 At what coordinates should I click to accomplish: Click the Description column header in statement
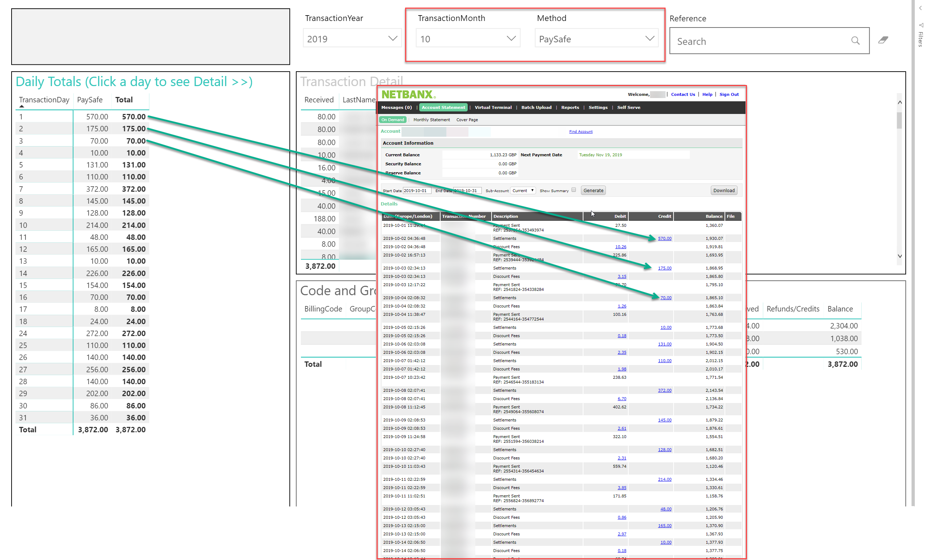pos(505,216)
